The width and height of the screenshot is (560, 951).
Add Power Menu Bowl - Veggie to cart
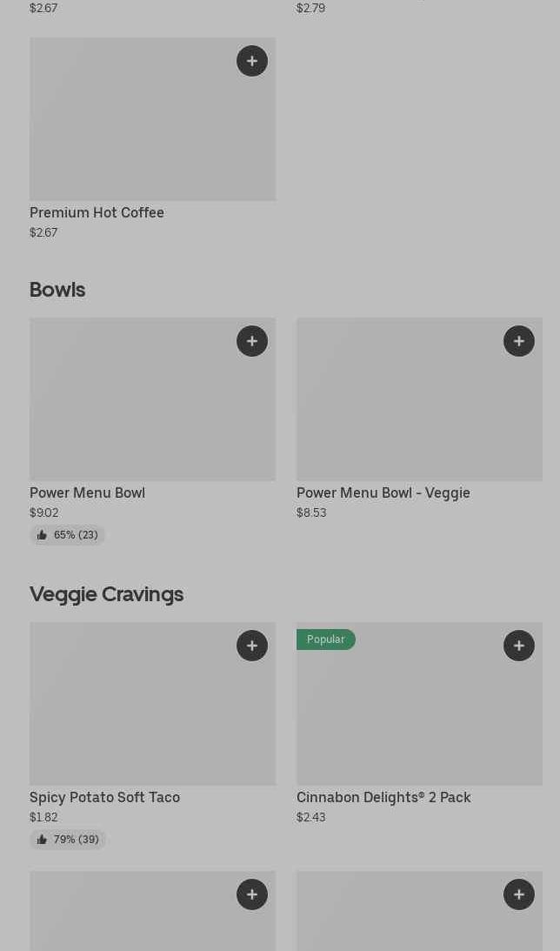519,341
